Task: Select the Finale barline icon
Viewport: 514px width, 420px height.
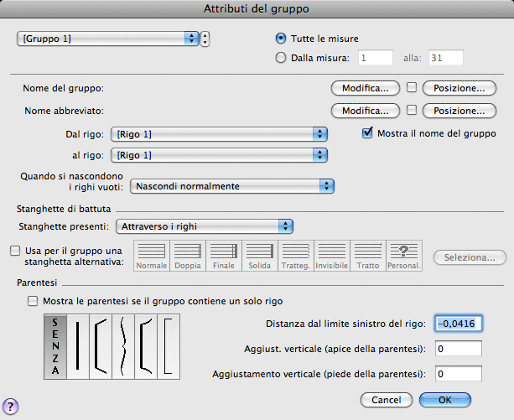Action: 223,255
